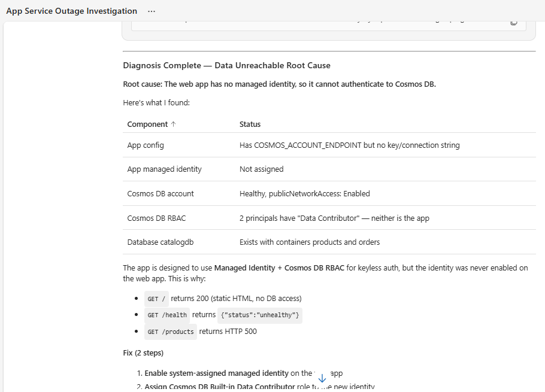Click the copy icon on the code block
This screenshot has width=545, height=392.
point(513,23)
